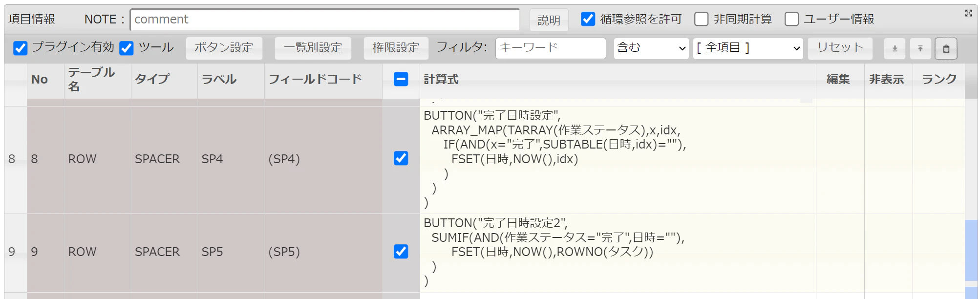Select the (SP4) field code cell
Screen dimensions: 980x299
coord(323,160)
